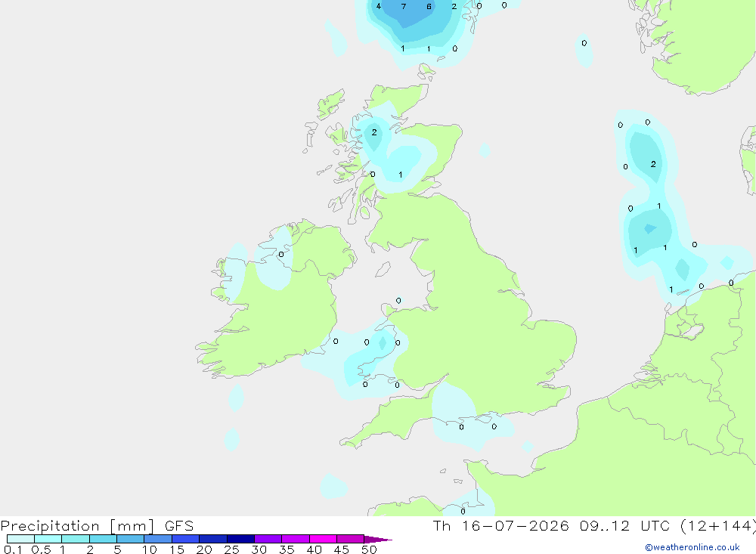
Task: Click the 25–30 mm navy legend swatch
Action: click(x=240, y=539)
